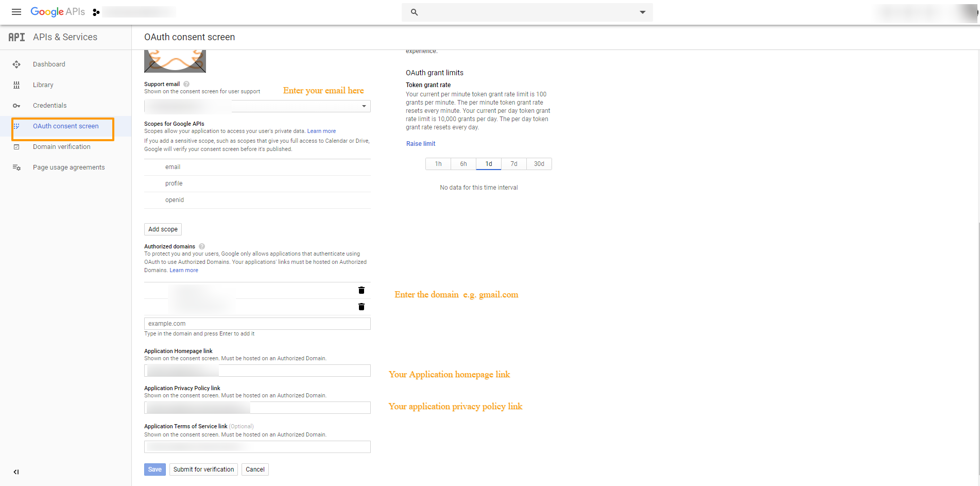Click the API logo in sidebar header

16,37
